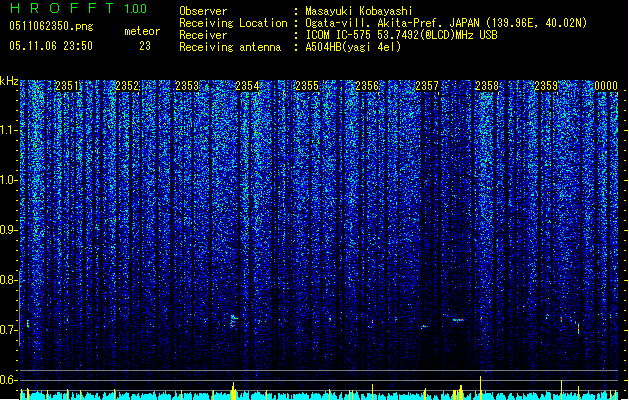Click the date stamp 05.11.06 23:50
Screen dimensions: 629x400
point(51,46)
